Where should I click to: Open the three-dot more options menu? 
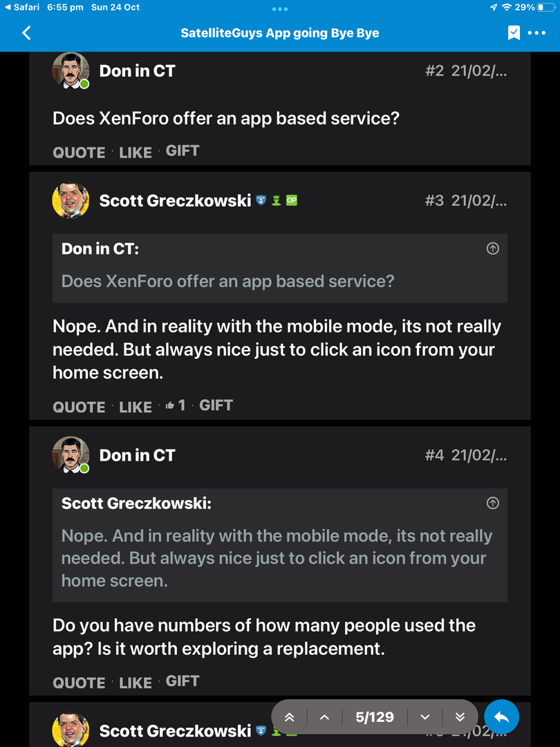click(537, 33)
